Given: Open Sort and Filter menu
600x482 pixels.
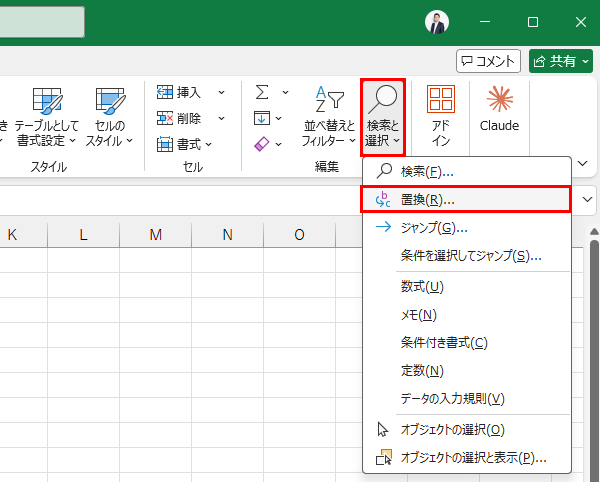Looking at the screenshot, I should click(x=329, y=117).
